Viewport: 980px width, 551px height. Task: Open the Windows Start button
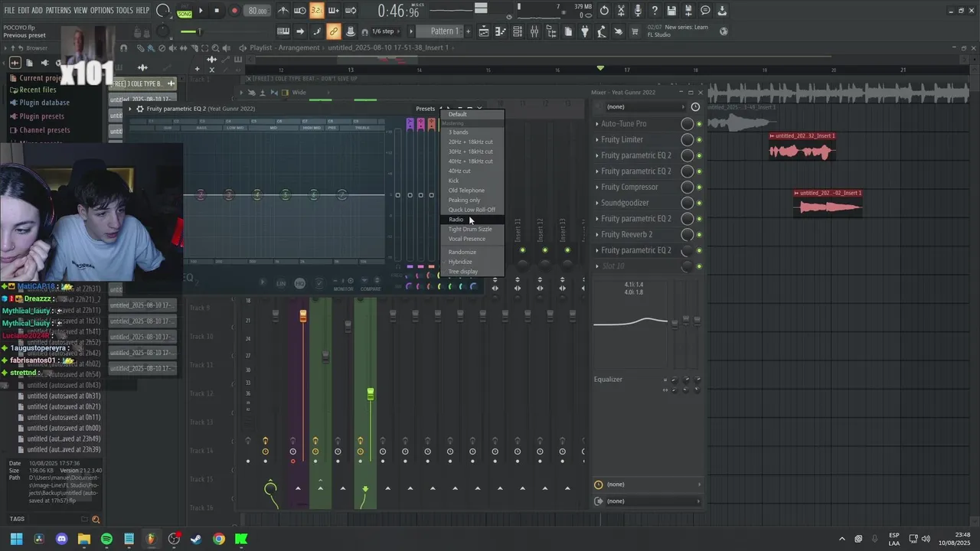(16, 539)
